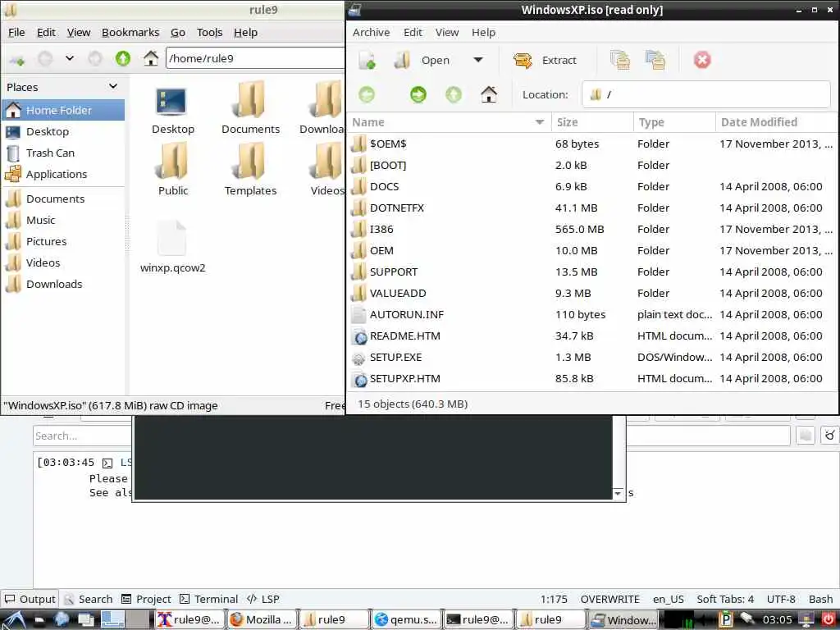
Task: Select the [BOOT] folder row
Action: click(592, 165)
